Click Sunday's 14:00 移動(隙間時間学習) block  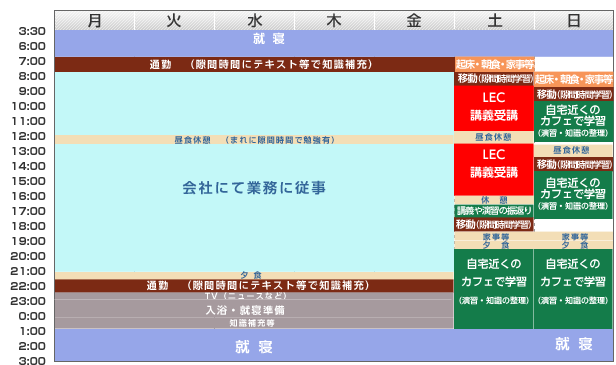(x=574, y=164)
